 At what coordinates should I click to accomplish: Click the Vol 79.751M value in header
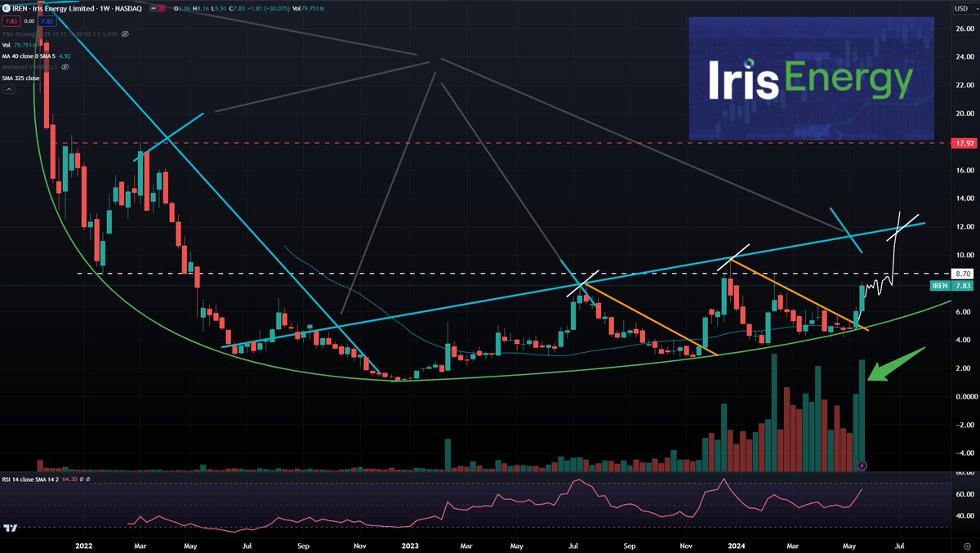click(x=310, y=9)
